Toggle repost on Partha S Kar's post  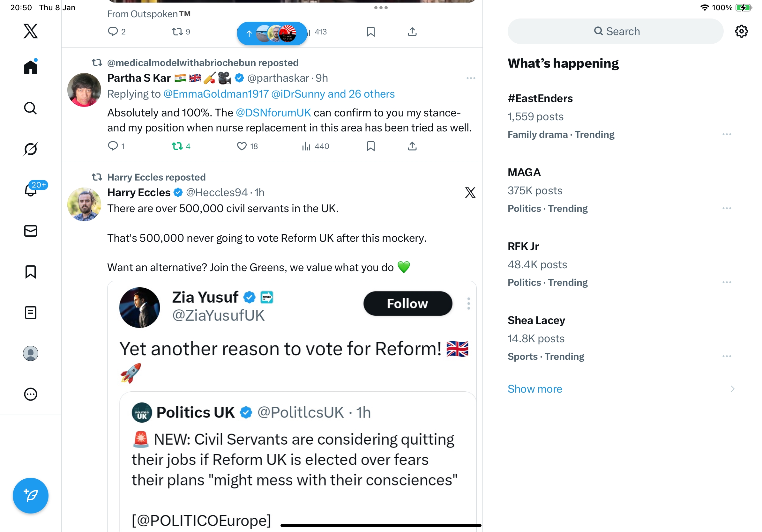177,146
